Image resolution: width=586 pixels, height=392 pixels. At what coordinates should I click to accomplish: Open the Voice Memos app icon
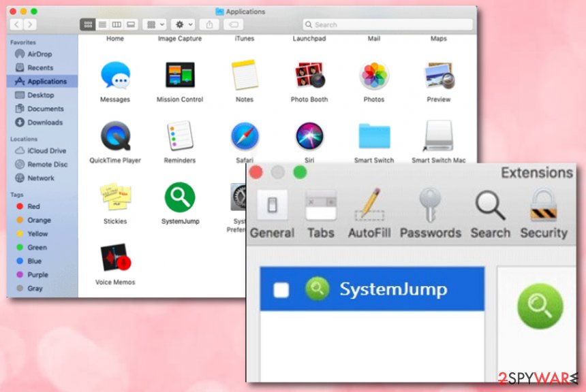point(115,258)
